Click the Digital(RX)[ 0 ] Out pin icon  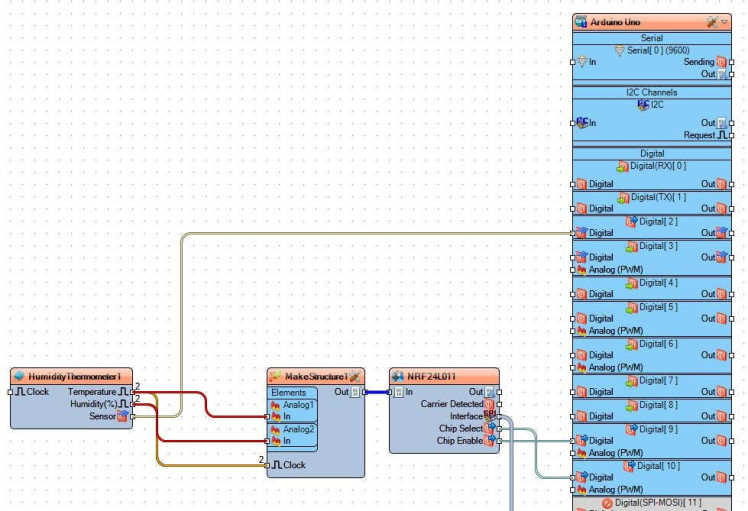pos(721,184)
